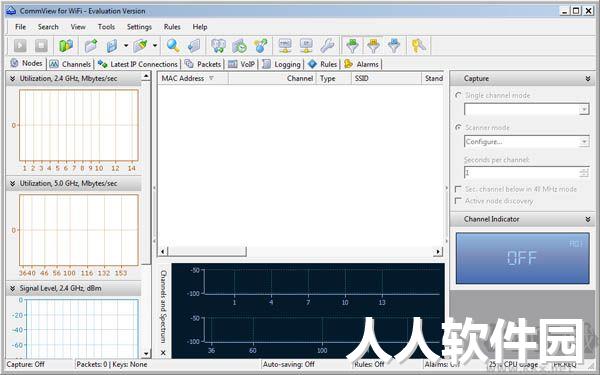Open the Configure... dropdown under Scanner mode
Screen dimensions: 600x375
point(527,142)
